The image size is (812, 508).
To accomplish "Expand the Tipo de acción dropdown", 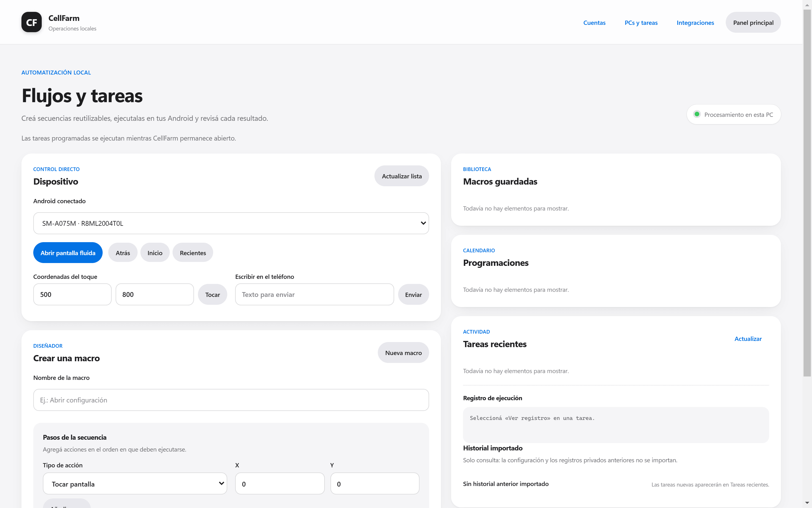I will (135, 483).
